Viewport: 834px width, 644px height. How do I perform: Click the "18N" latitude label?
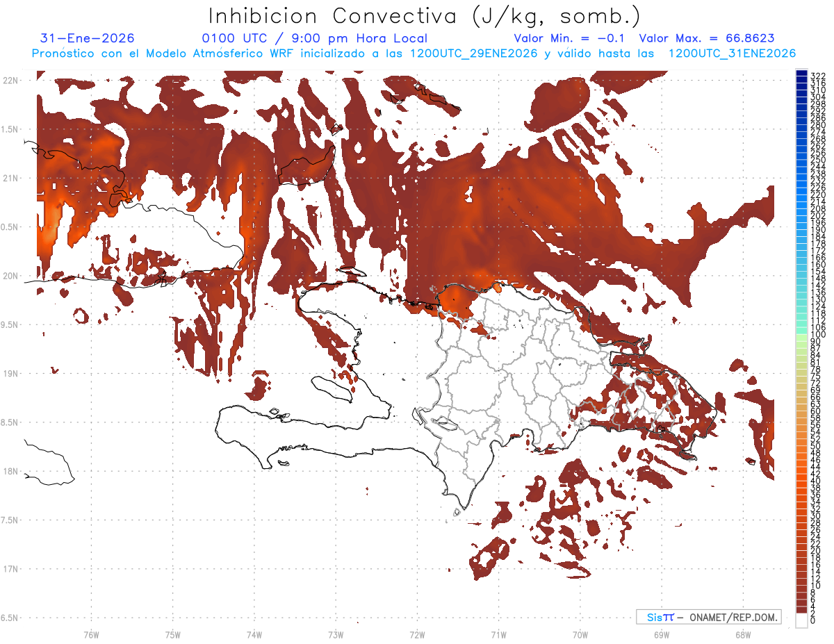(10, 472)
